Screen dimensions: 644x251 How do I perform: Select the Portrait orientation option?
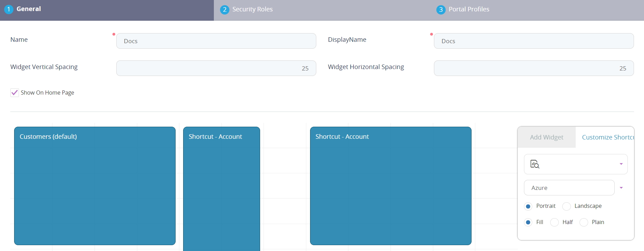click(528, 206)
